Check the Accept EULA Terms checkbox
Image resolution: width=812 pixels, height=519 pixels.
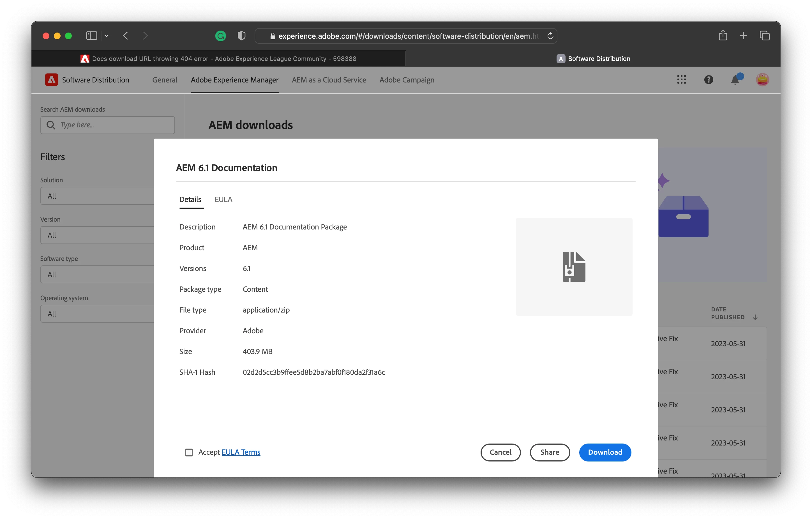[189, 452]
